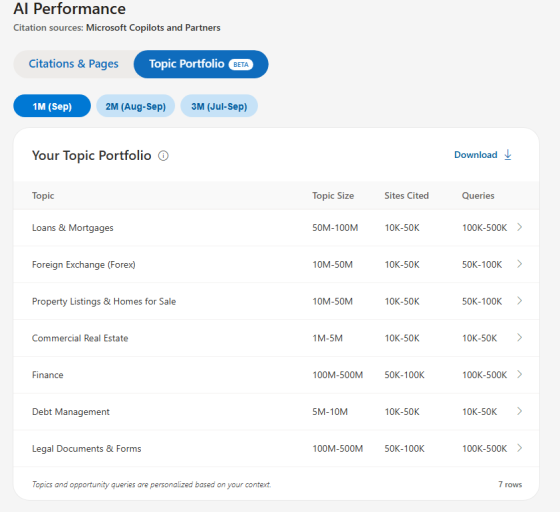Select the 3M (Jul-Sep) time range
560x512 pixels.
pyautogui.click(x=219, y=106)
